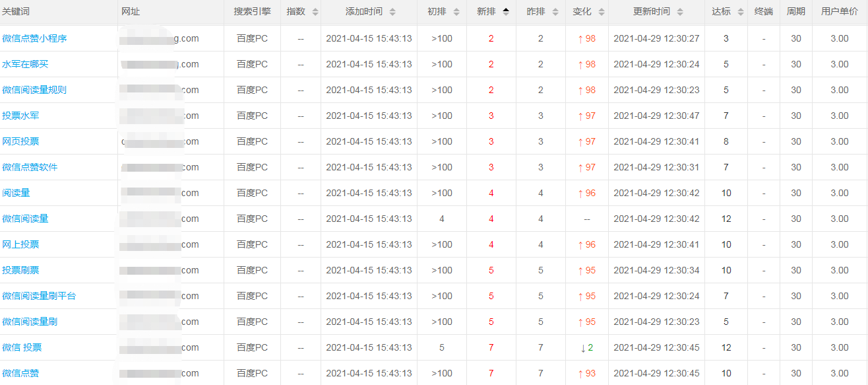Click the 用户单价 column header

tap(840, 12)
